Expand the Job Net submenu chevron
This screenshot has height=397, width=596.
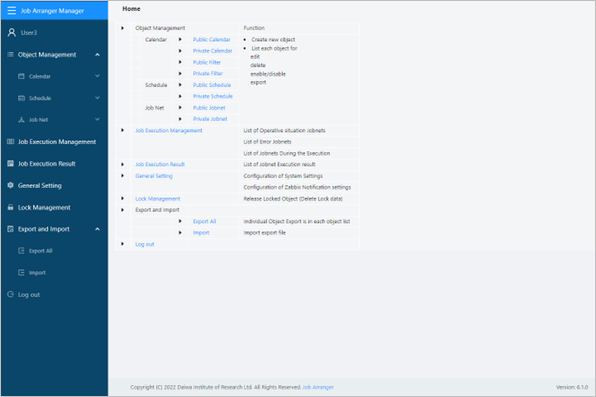[x=97, y=119]
